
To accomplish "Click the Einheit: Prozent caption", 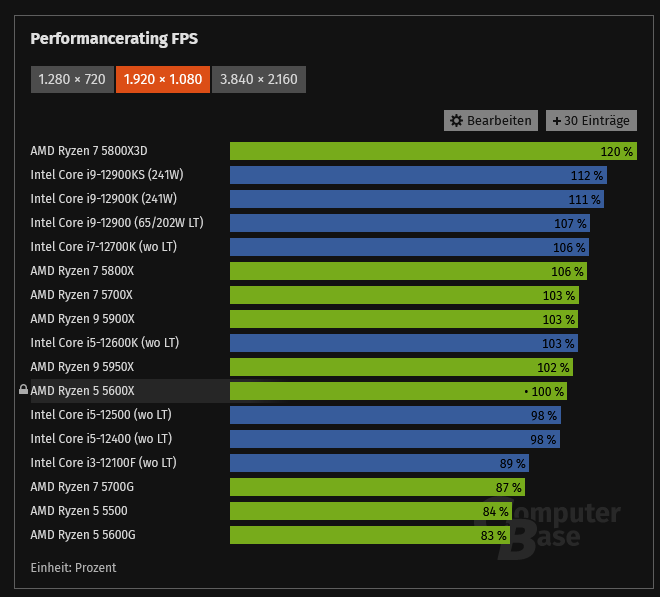I will [x=73, y=568].
